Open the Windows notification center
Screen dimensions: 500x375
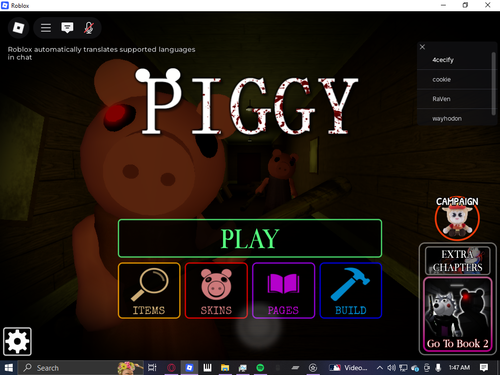click(484, 368)
